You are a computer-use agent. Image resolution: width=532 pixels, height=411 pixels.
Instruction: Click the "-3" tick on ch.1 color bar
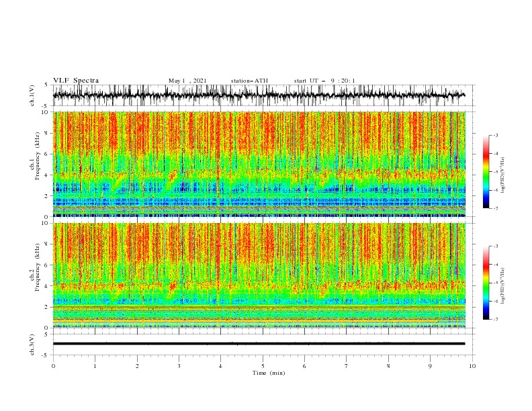coord(495,135)
